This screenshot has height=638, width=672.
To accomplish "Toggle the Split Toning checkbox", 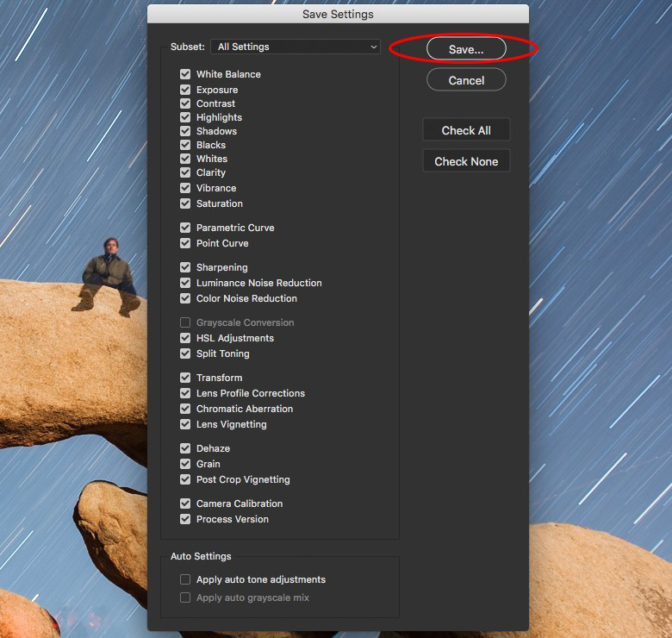I will pyautogui.click(x=185, y=353).
